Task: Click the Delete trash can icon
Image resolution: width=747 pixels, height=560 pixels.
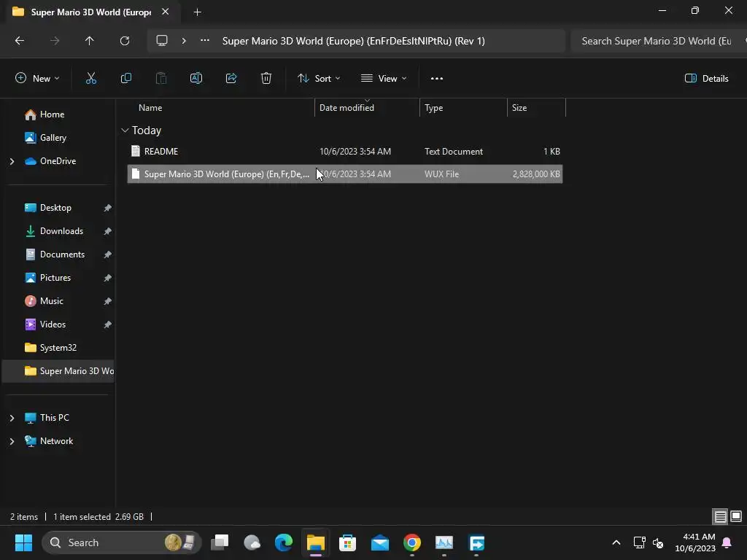Action: click(x=266, y=79)
